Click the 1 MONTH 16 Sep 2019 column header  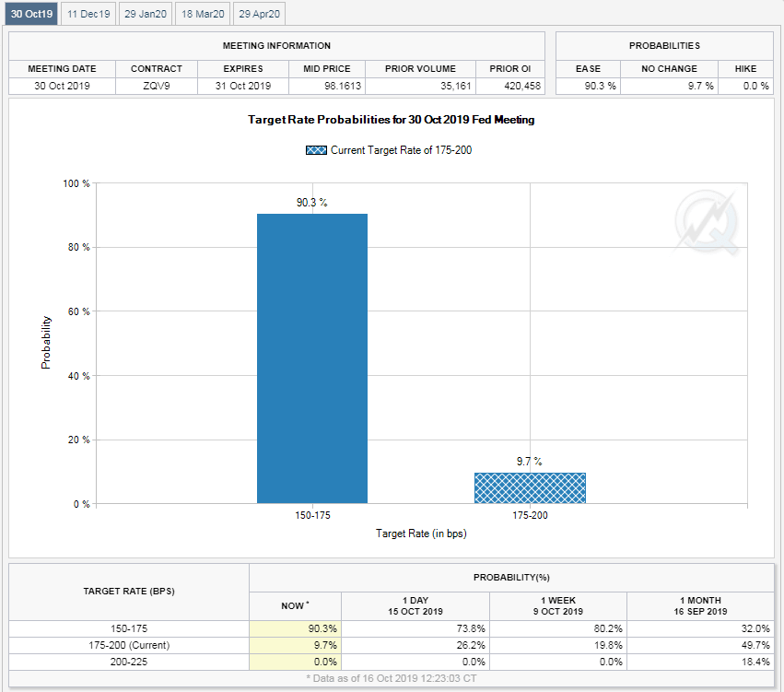tap(700, 605)
